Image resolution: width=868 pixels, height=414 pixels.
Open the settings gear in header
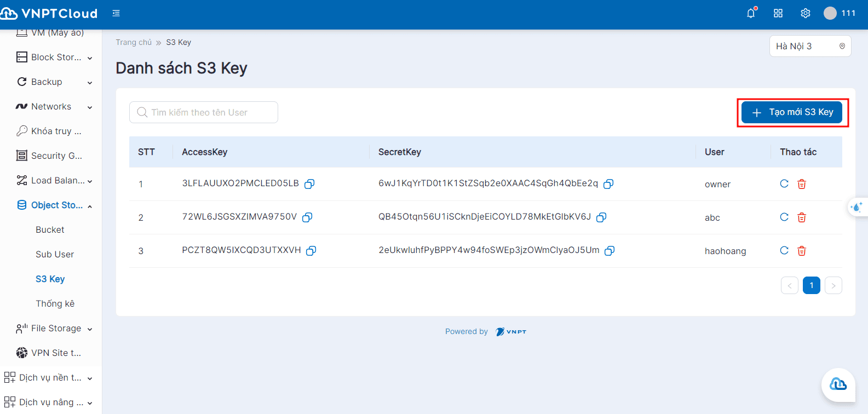click(x=806, y=13)
